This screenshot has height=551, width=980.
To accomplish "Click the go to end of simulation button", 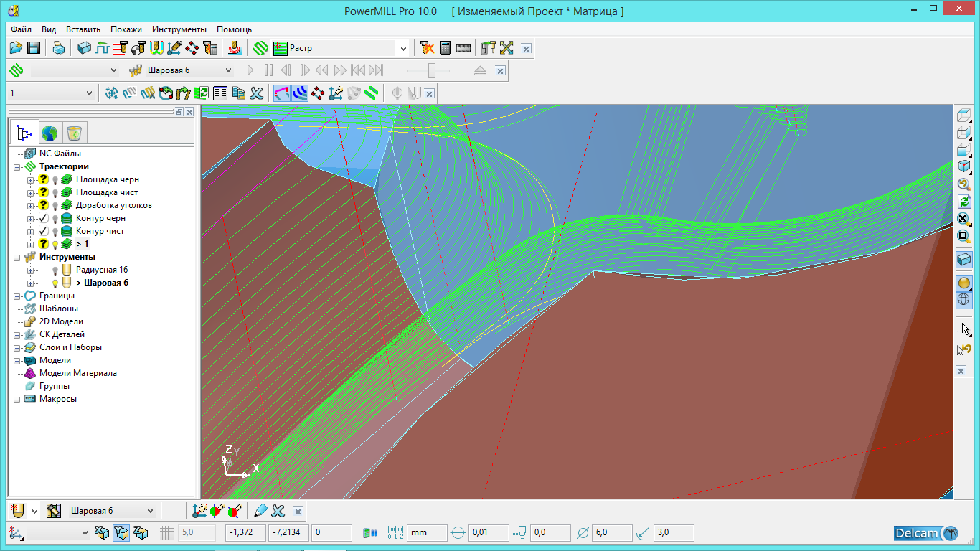I will coord(376,70).
